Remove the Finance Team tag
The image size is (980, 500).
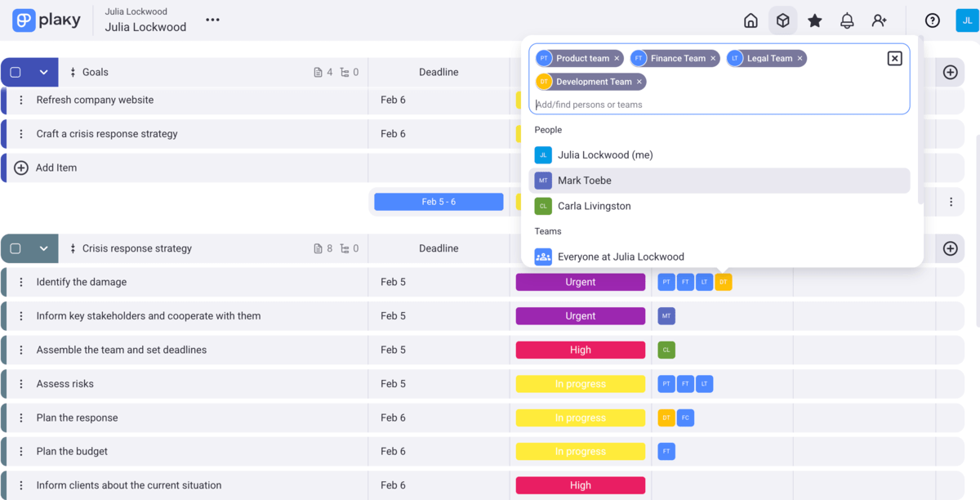tap(713, 58)
